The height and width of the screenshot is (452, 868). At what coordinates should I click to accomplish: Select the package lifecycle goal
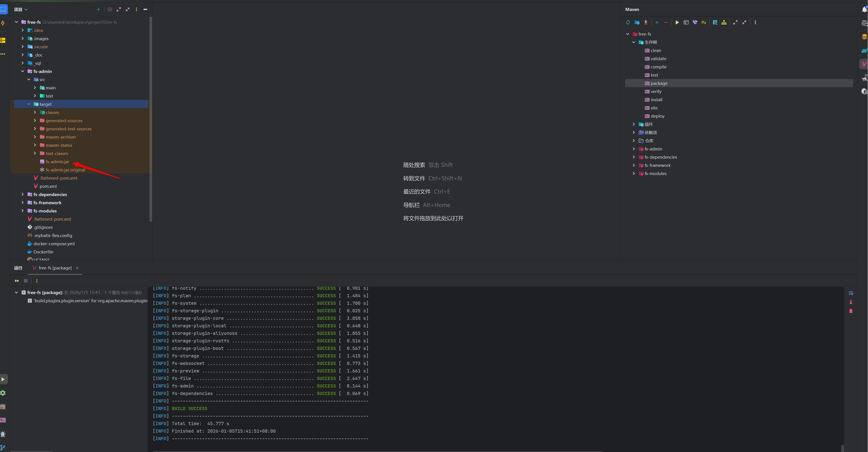point(659,83)
